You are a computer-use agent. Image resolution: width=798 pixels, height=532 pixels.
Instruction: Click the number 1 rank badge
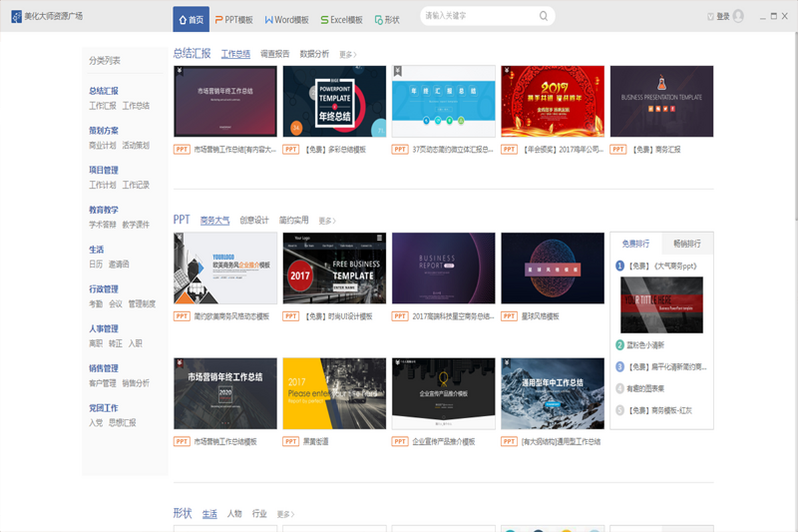point(620,265)
